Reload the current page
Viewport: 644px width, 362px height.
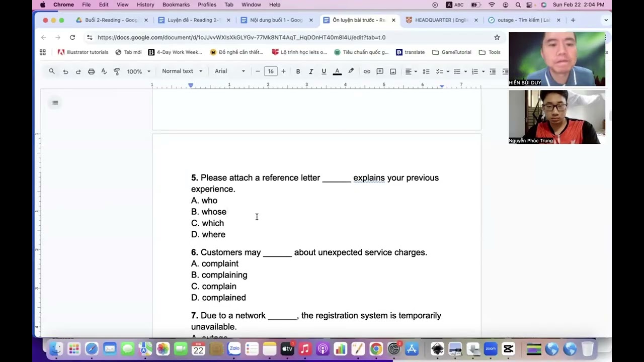coord(72,37)
